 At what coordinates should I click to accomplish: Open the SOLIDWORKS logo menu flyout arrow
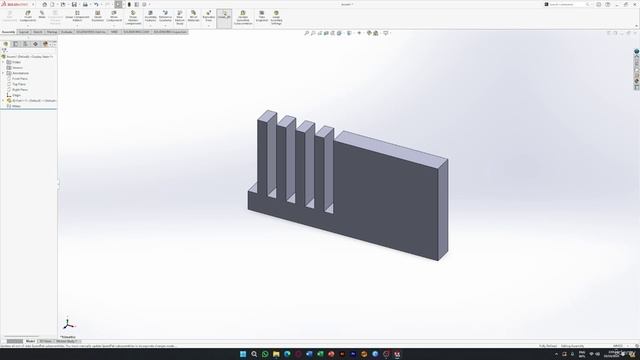33,4
